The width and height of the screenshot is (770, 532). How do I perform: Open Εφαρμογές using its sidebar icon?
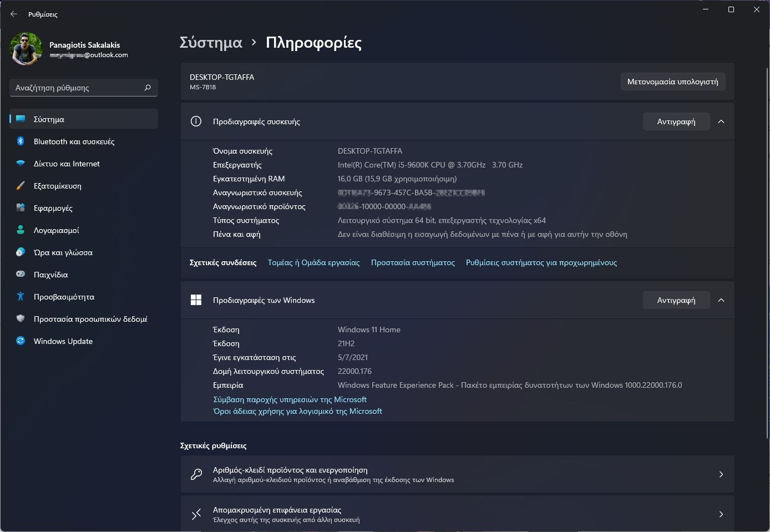point(21,208)
